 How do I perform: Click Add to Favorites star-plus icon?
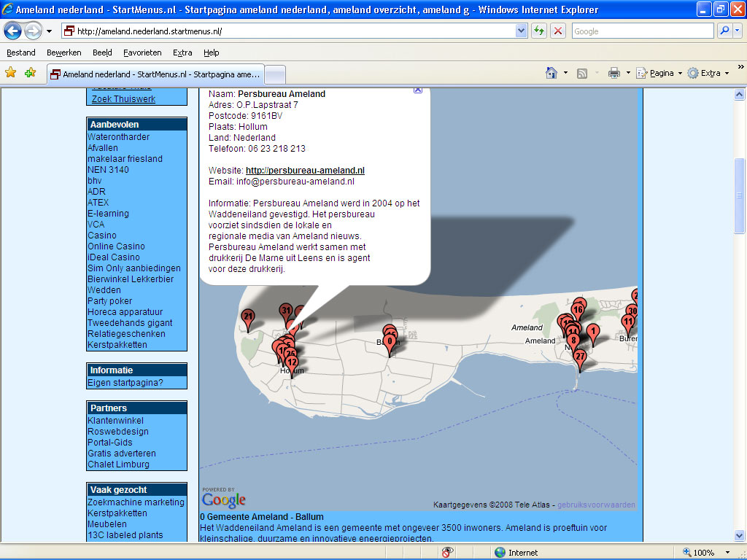pos(30,73)
